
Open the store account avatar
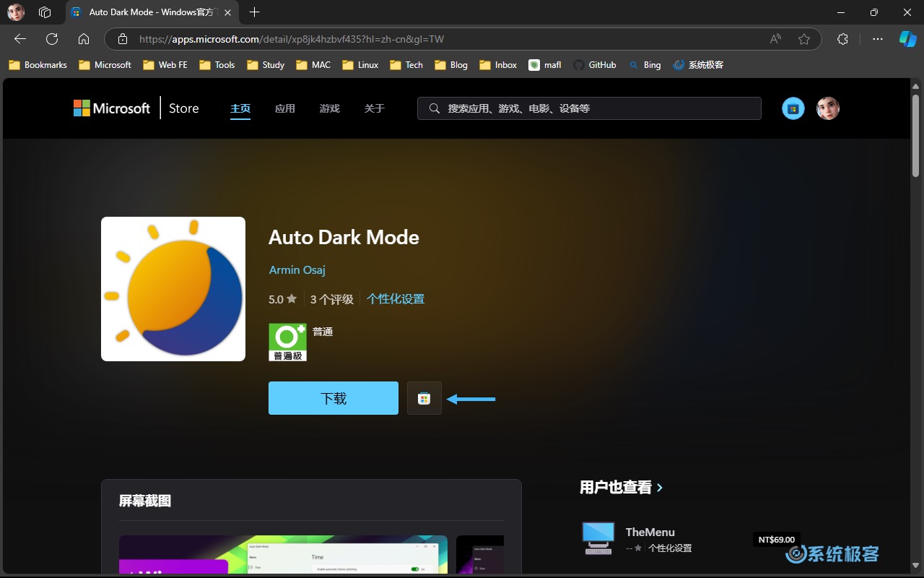(828, 108)
